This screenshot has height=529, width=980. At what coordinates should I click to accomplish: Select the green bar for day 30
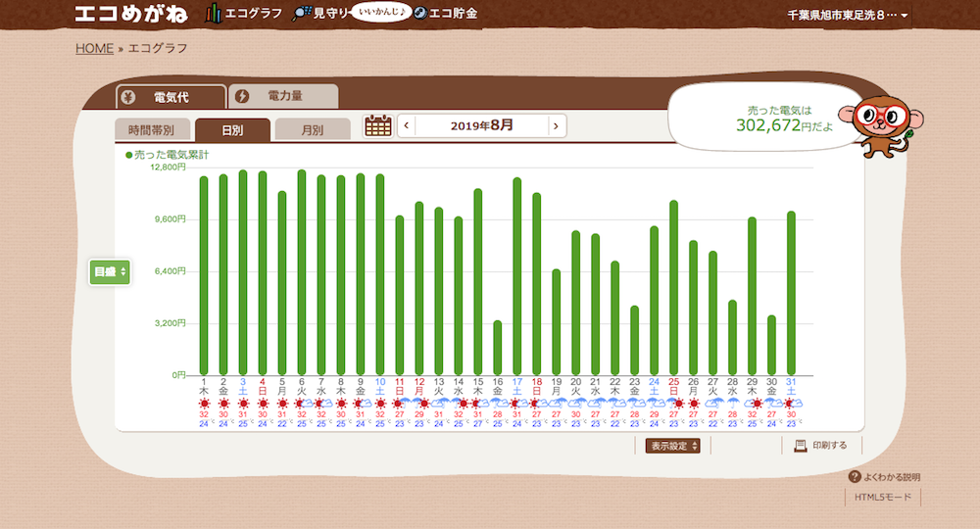pyautogui.click(x=771, y=346)
